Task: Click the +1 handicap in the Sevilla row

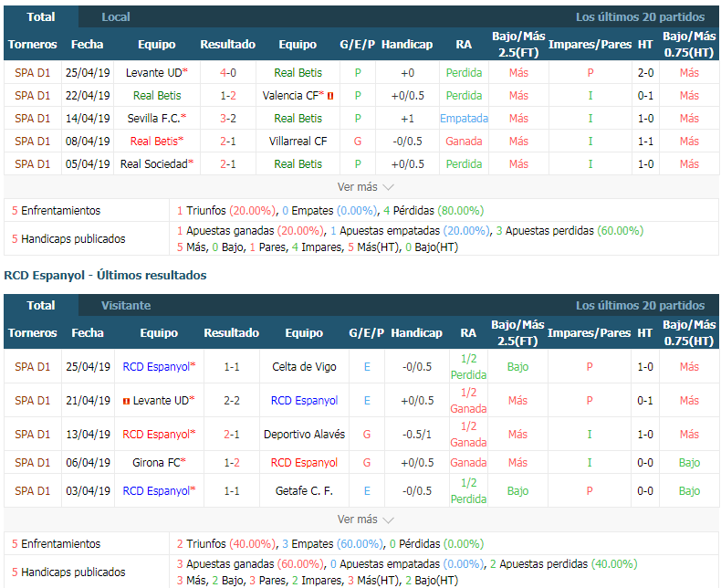Action: [x=407, y=119]
